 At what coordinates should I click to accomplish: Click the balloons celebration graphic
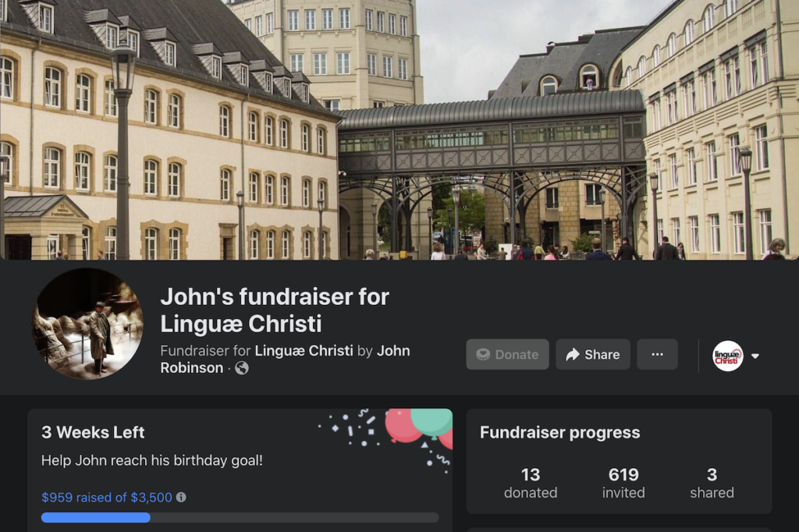[419, 426]
